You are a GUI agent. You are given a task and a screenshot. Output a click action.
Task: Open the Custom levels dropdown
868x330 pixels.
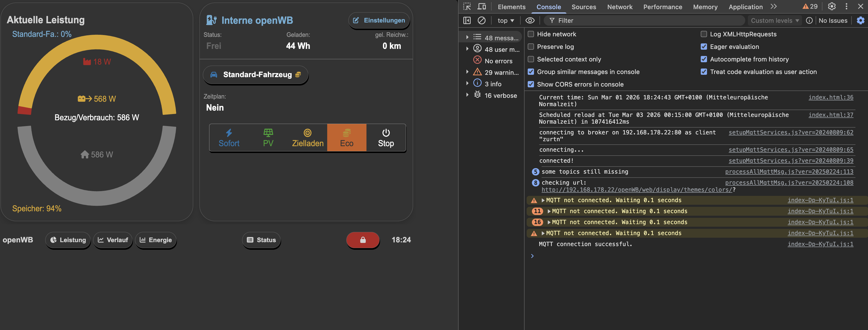[774, 21]
